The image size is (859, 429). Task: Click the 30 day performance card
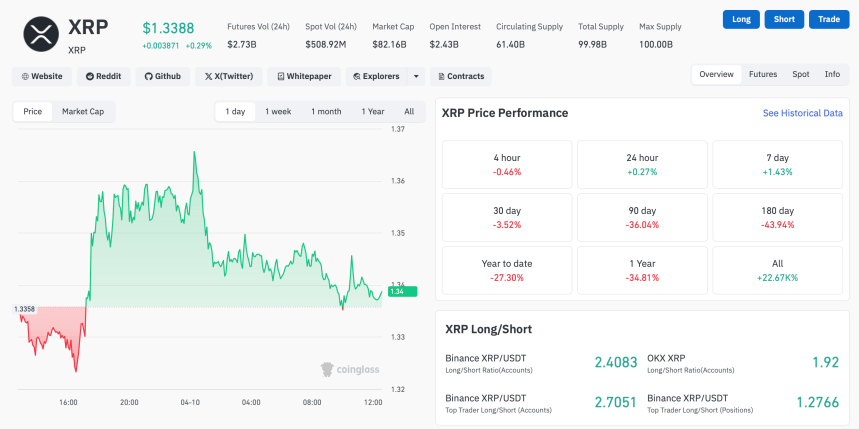(507, 218)
